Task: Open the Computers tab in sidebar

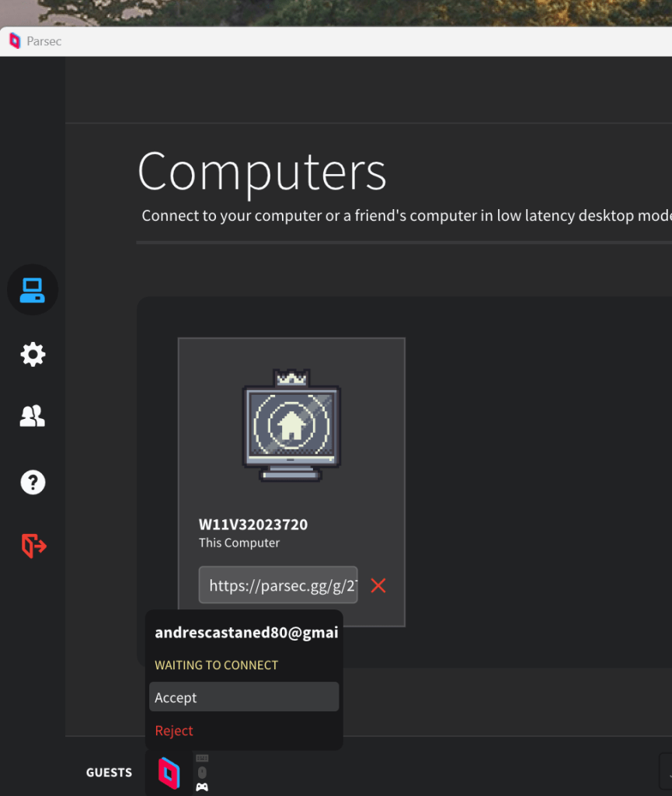Action: (33, 290)
